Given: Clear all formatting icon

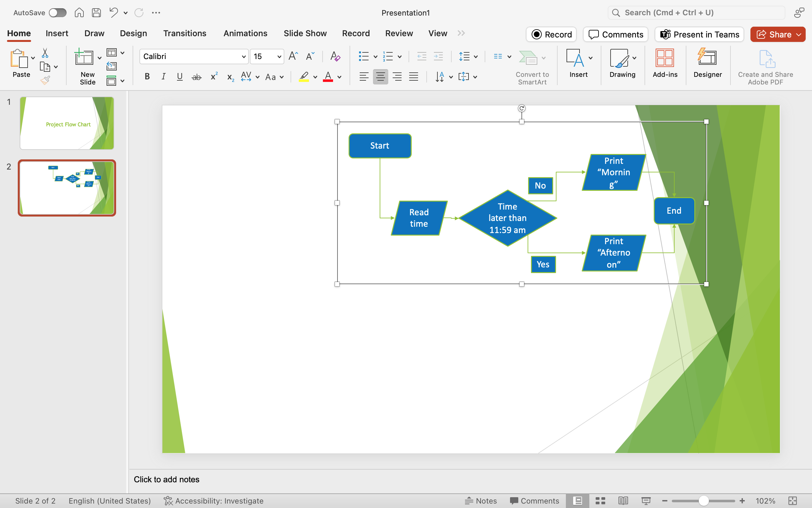Looking at the screenshot, I should pos(335,56).
